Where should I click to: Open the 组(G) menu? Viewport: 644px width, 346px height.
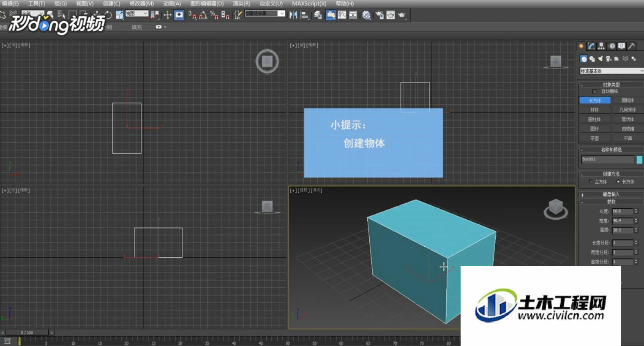pos(60,4)
